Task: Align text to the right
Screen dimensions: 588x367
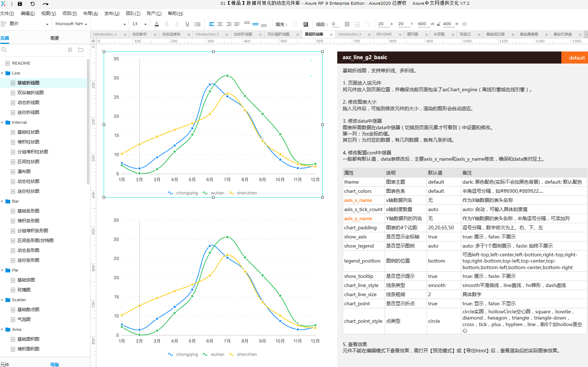Action: tap(229, 24)
